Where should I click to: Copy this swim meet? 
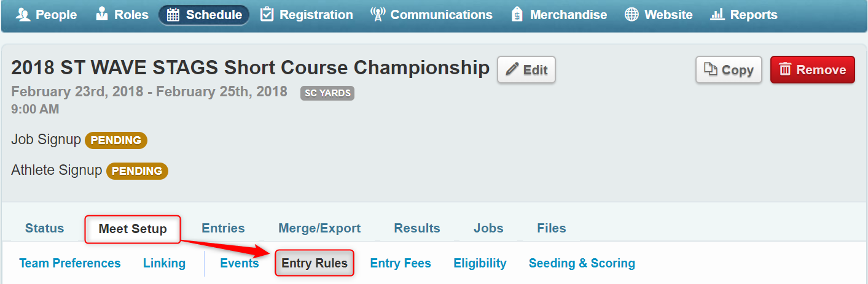pyautogui.click(x=729, y=70)
